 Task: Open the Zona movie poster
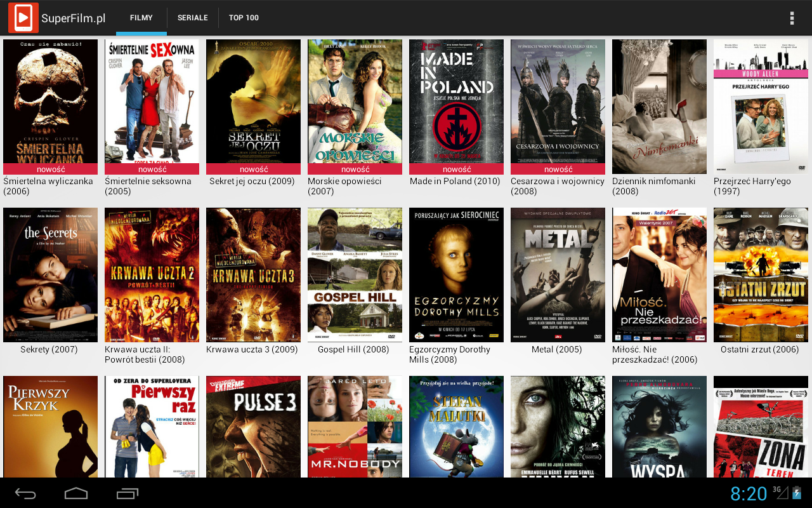(x=761, y=427)
